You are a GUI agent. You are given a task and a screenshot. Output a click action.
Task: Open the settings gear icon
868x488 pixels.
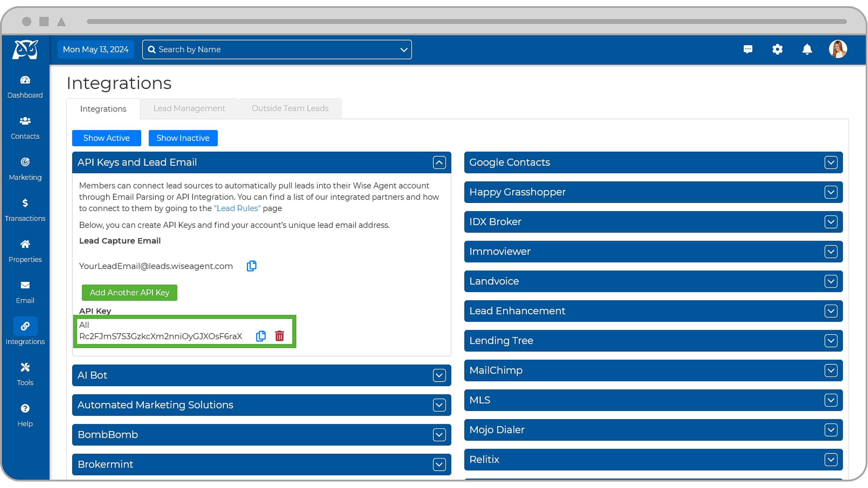pos(777,49)
